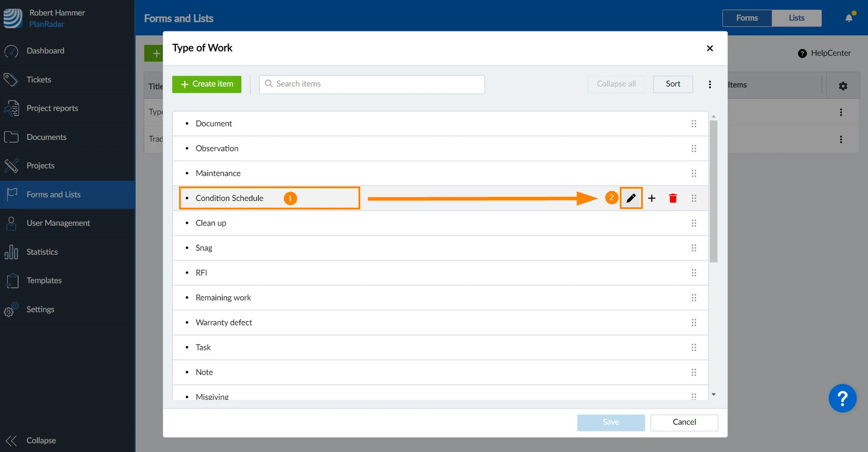Delete Condition Schedule with trash icon
868x452 pixels.
673,198
